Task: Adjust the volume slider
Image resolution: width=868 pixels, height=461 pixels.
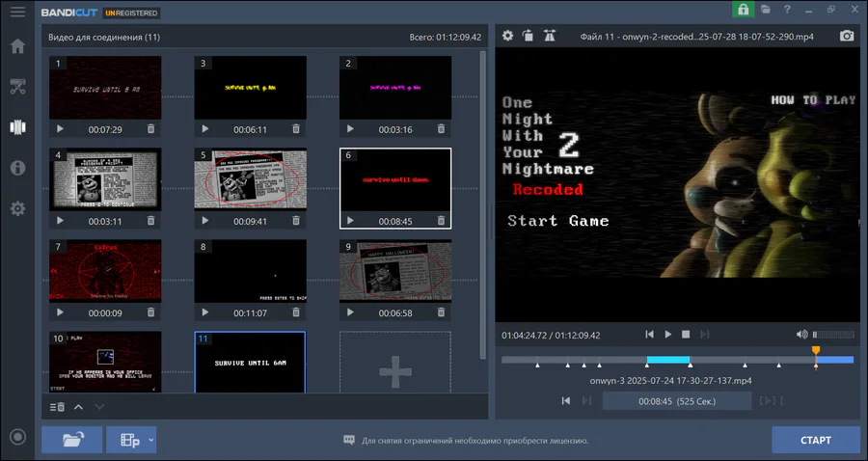Action: (x=833, y=335)
